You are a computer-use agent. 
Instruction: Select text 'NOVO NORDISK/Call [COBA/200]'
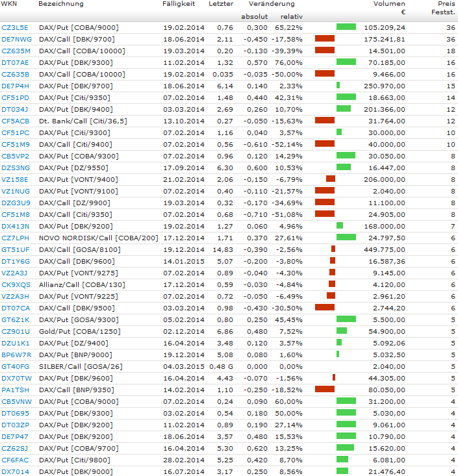coord(99,238)
